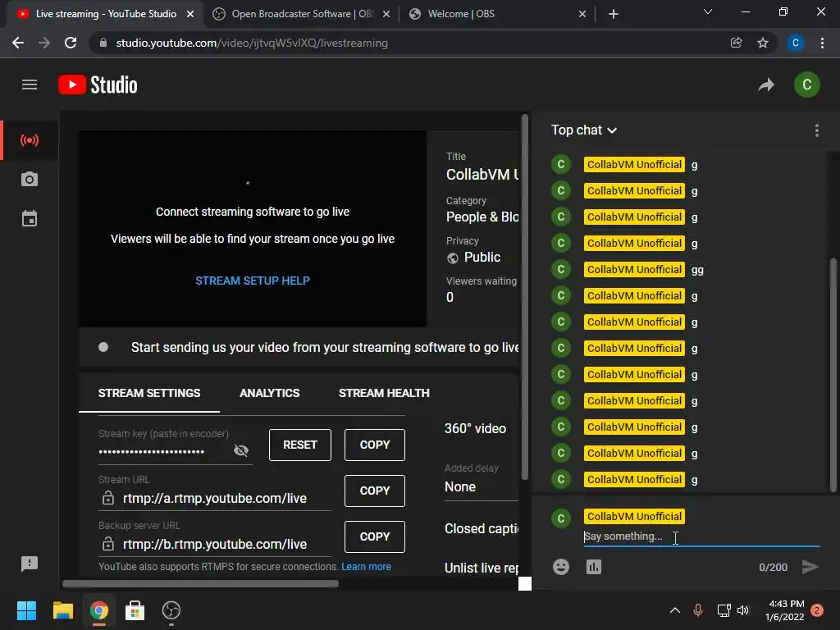
Task: Click the browser forward arrow
Action: tap(44, 43)
